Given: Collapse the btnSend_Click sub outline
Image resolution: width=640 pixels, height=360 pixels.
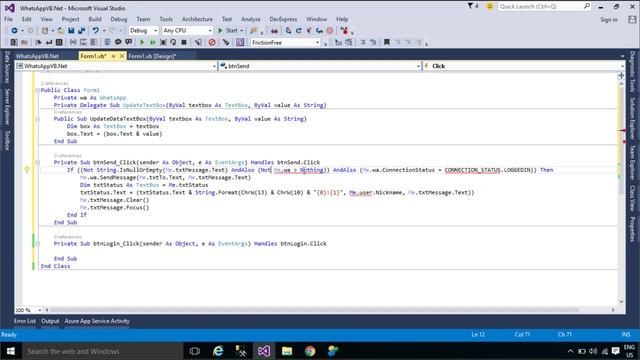Looking at the screenshot, I should point(38,162).
